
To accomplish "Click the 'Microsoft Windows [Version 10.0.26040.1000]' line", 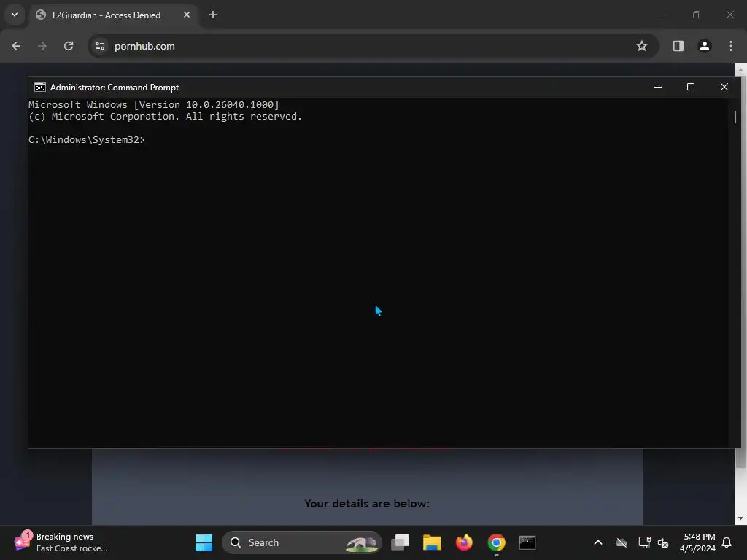I will [153, 105].
